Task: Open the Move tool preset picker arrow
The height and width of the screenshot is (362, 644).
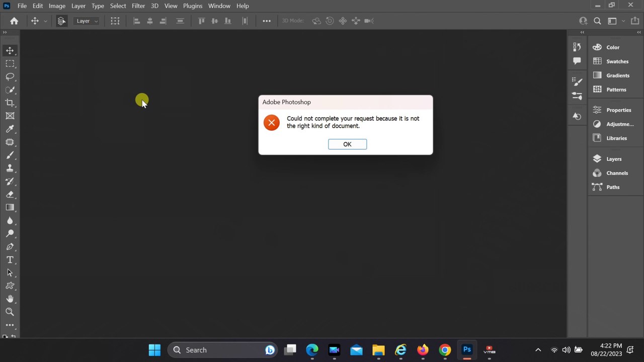Action: click(45, 21)
